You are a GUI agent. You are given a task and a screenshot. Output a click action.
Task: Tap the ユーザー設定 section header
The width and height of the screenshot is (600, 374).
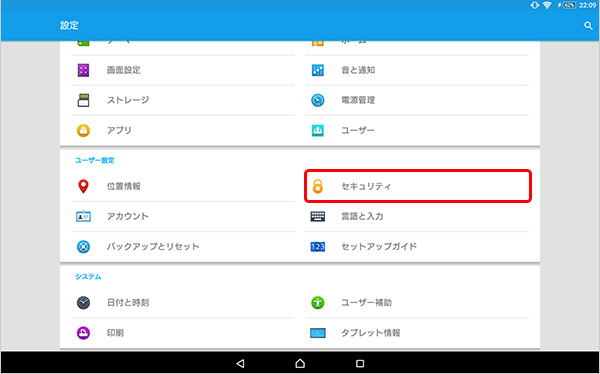[x=95, y=160]
